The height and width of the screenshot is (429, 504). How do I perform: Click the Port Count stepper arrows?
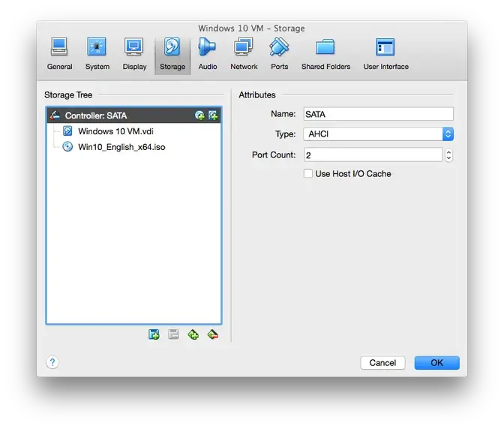[448, 155]
